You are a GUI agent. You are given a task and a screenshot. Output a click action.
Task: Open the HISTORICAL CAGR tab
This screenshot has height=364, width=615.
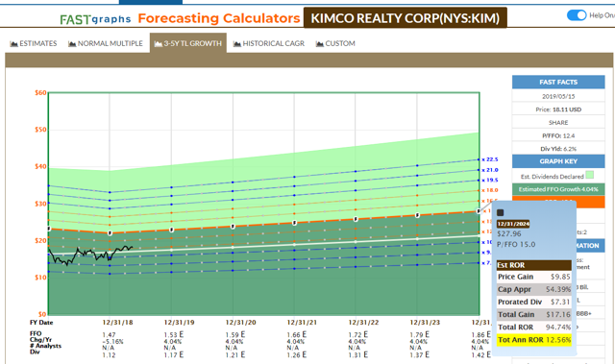269,43
